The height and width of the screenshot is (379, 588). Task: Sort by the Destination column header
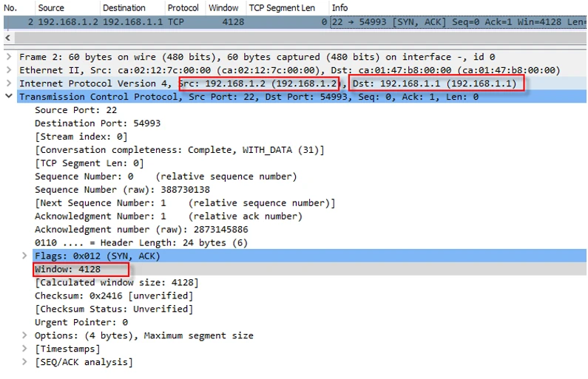tap(124, 7)
